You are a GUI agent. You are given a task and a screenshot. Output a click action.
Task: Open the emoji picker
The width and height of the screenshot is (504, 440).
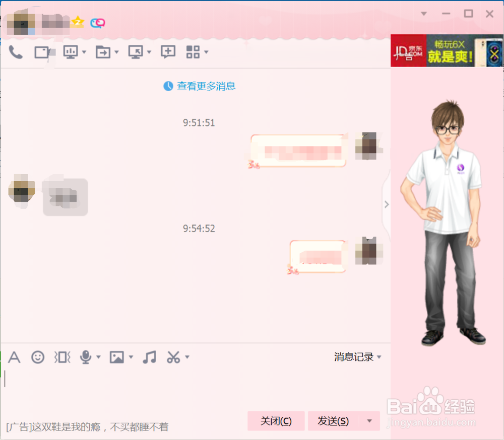tap(38, 357)
